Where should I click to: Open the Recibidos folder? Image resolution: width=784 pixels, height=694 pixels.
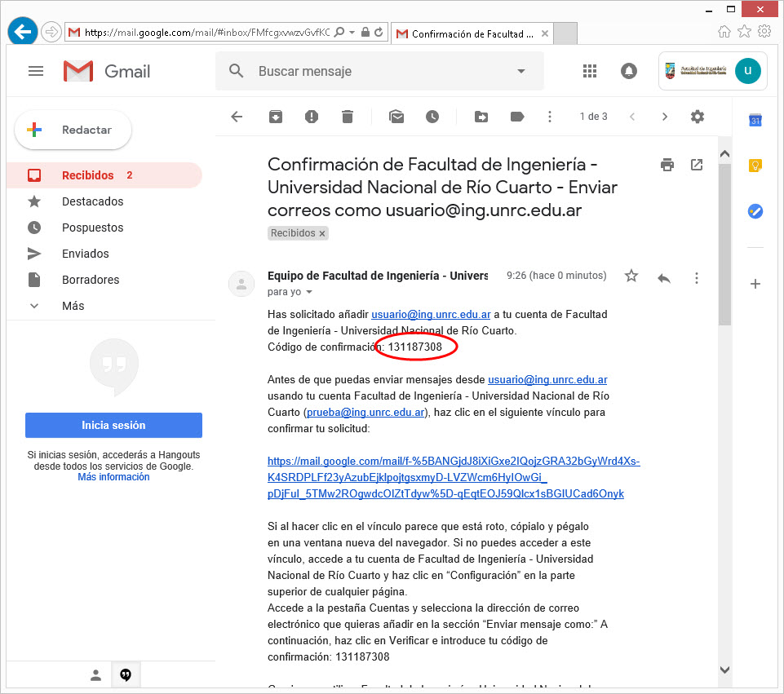point(105,175)
